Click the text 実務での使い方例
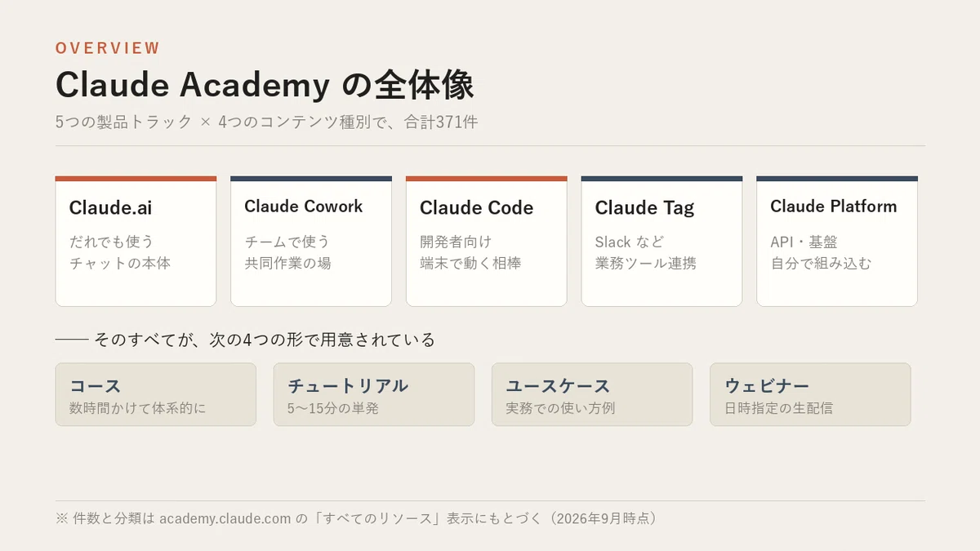This screenshot has width=980, height=551. tap(560, 408)
